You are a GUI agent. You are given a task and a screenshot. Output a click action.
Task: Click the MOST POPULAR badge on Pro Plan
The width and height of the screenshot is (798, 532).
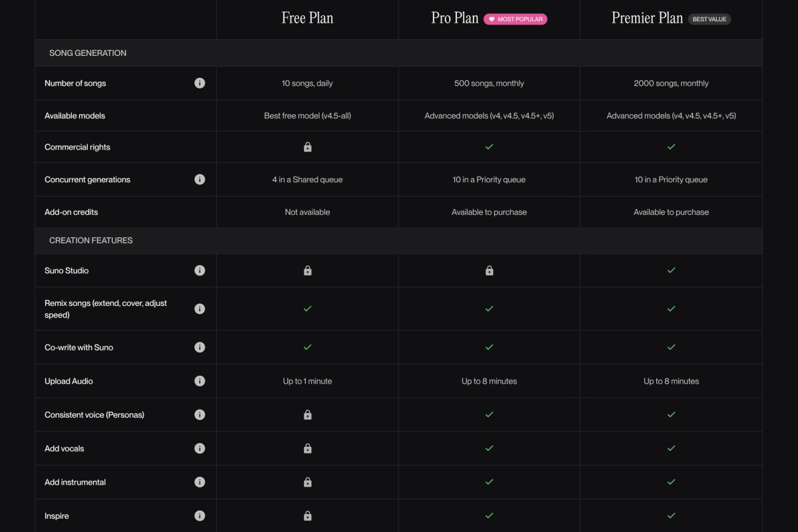[515, 19]
